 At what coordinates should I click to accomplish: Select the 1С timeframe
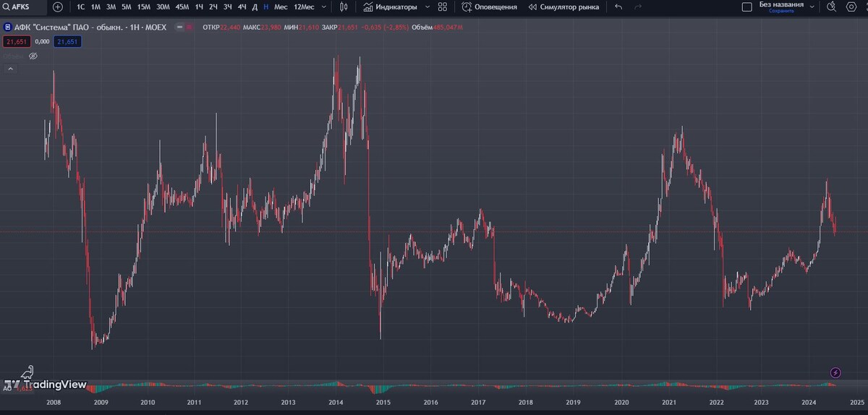click(x=80, y=7)
